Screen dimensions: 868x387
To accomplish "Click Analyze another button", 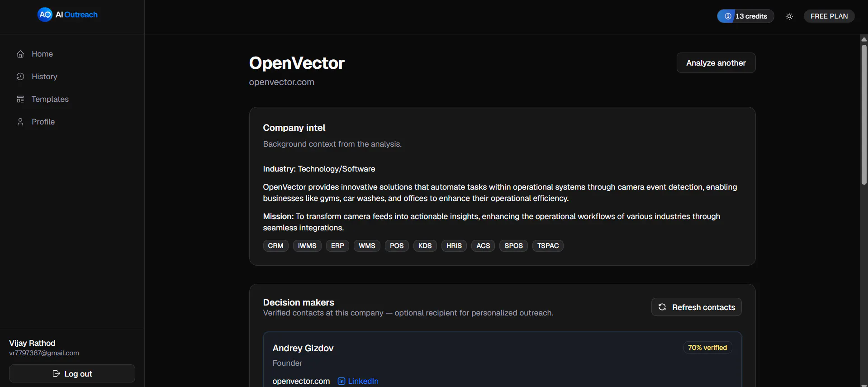I will tap(716, 63).
